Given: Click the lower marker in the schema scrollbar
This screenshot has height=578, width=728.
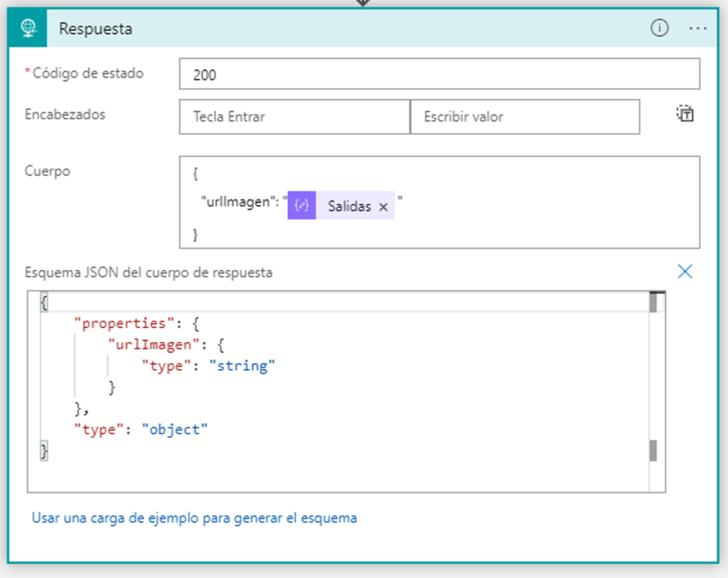Looking at the screenshot, I should [x=653, y=450].
